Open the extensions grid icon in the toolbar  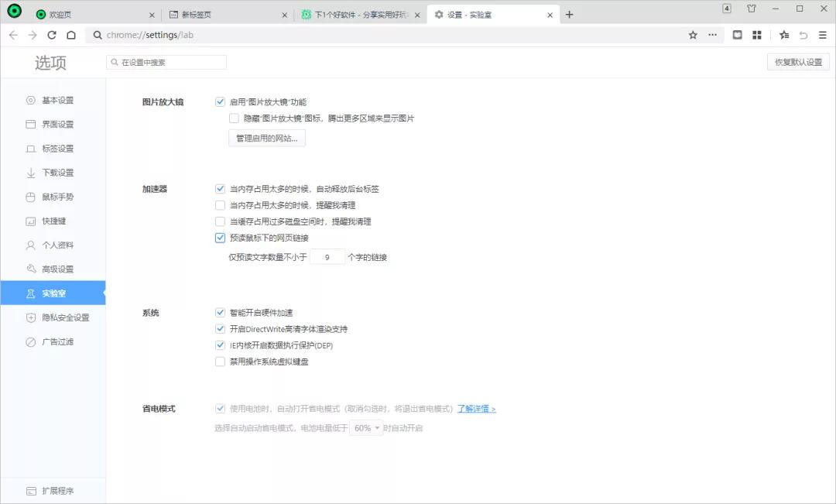757,35
